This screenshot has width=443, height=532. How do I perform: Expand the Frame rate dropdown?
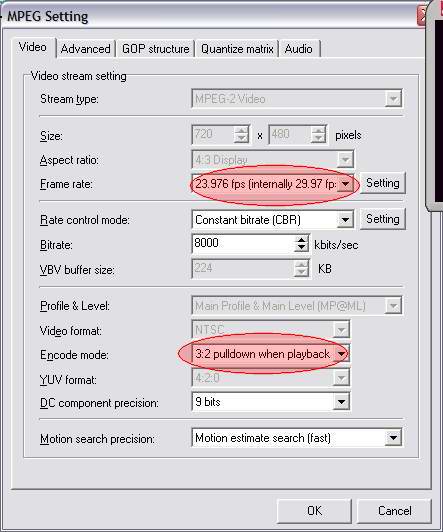click(x=345, y=184)
